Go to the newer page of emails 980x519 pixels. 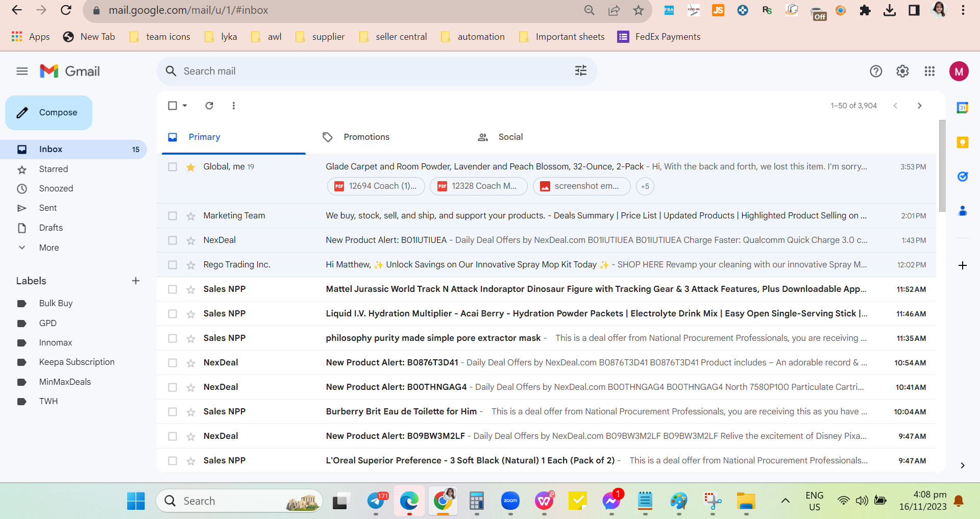click(895, 106)
